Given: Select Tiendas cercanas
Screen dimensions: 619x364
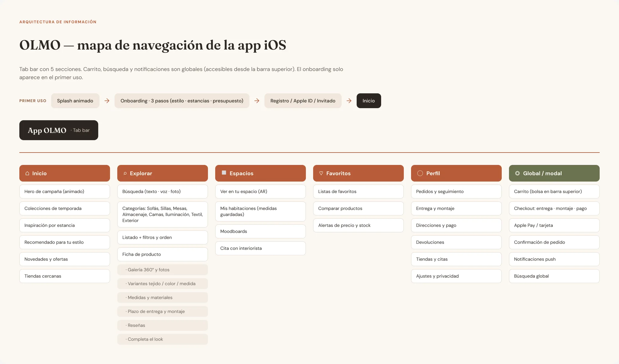Looking at the screenshot, I should [65, 276].
